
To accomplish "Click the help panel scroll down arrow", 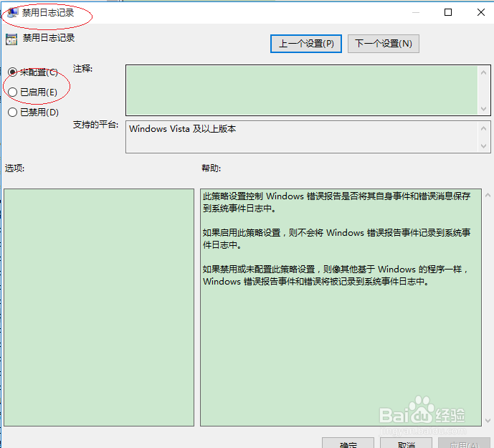I will coord(488,420).
